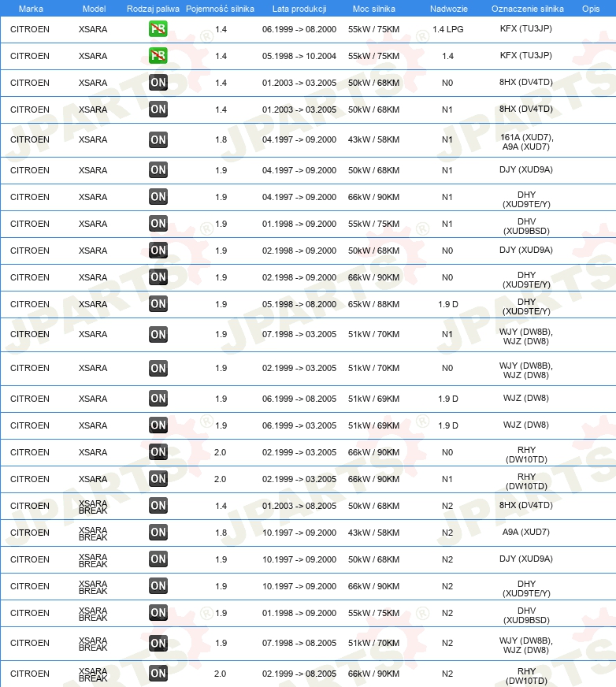
Task: Click the 'N0' body cell in the 02.1999 -> 03.2005 1.9 row
Action: (447, 368)
